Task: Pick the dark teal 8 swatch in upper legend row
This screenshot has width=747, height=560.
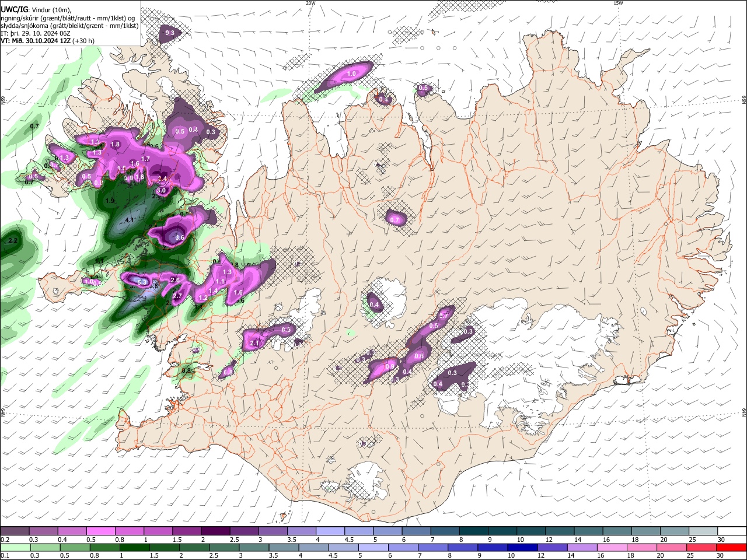Action: [x=473, y=531]
